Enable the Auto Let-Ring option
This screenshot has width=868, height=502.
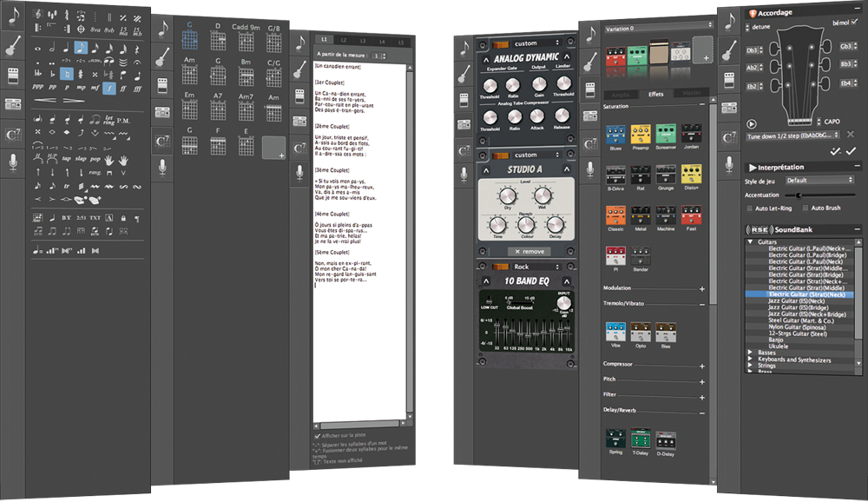[x=750, y=208]
